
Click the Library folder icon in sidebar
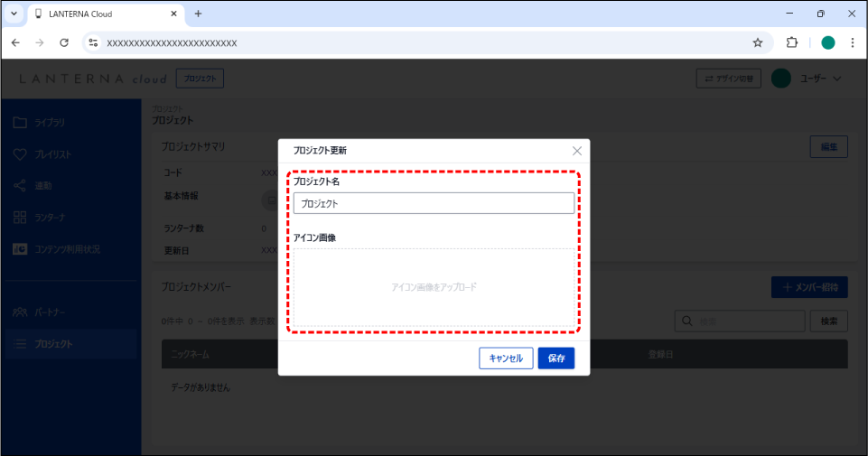(20, 122)
